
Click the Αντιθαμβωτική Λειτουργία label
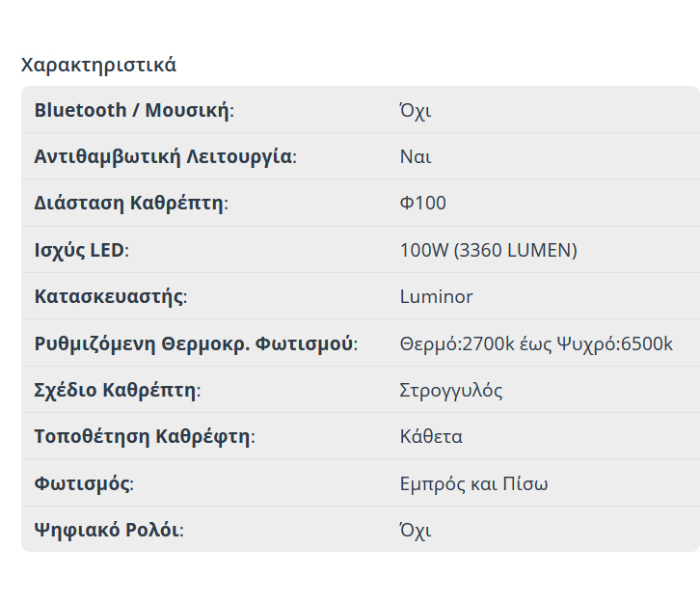tap(164, 156)
